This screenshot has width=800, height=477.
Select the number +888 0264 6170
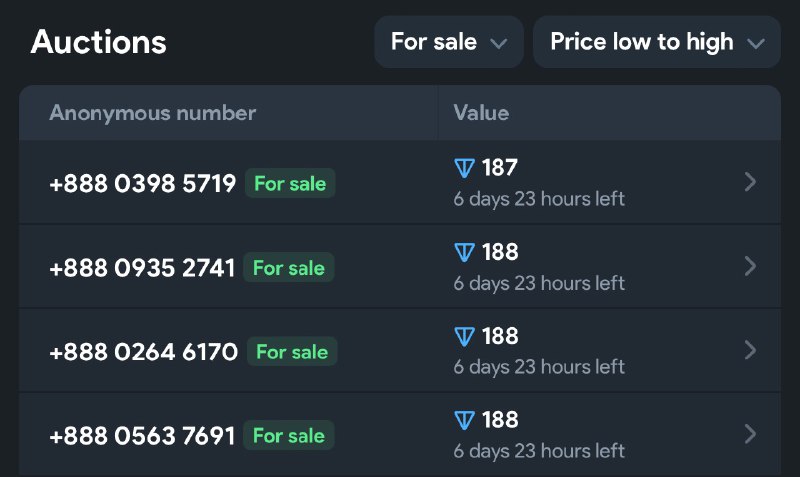click(x=144, y=352)
